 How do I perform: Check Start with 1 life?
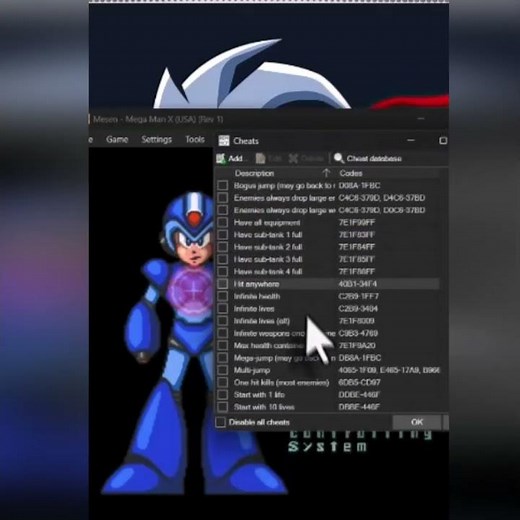tap(223, 395)
